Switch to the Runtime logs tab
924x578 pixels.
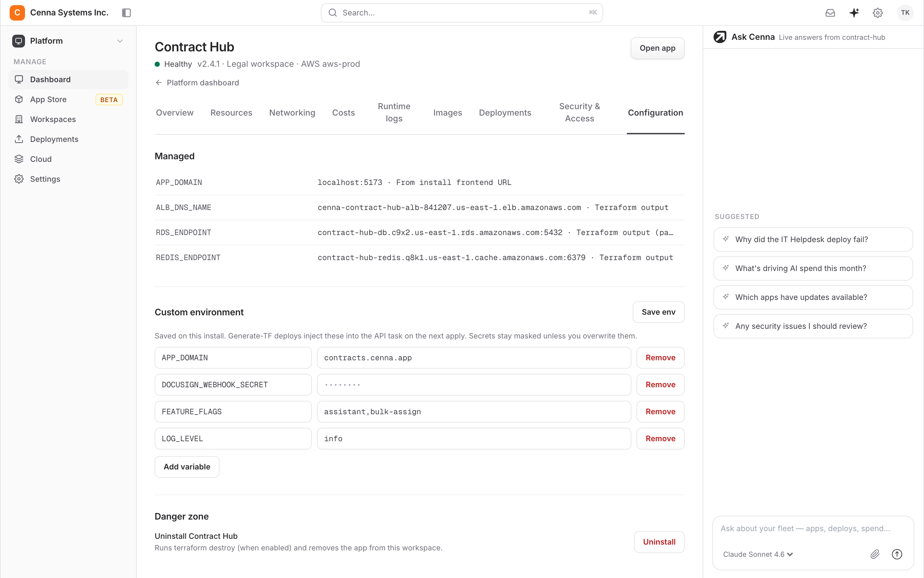394,112
